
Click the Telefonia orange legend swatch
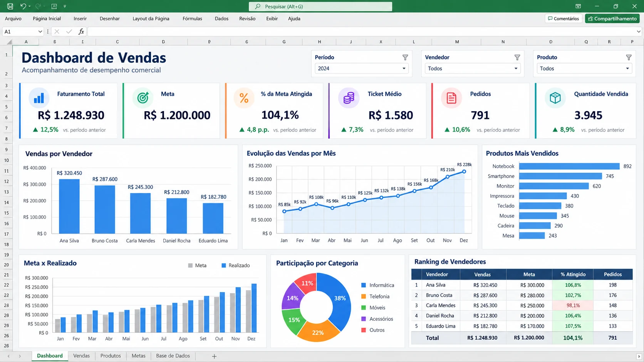[364, 297]
